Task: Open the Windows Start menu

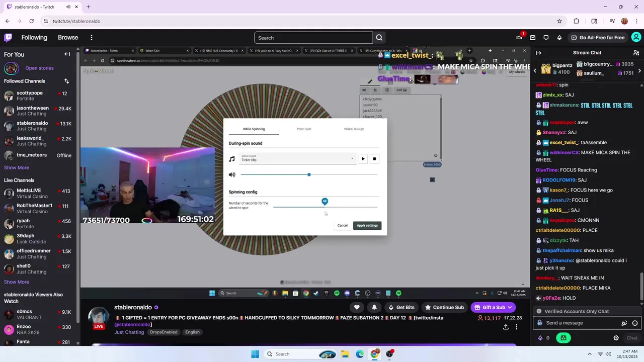Action: (255, 354)
